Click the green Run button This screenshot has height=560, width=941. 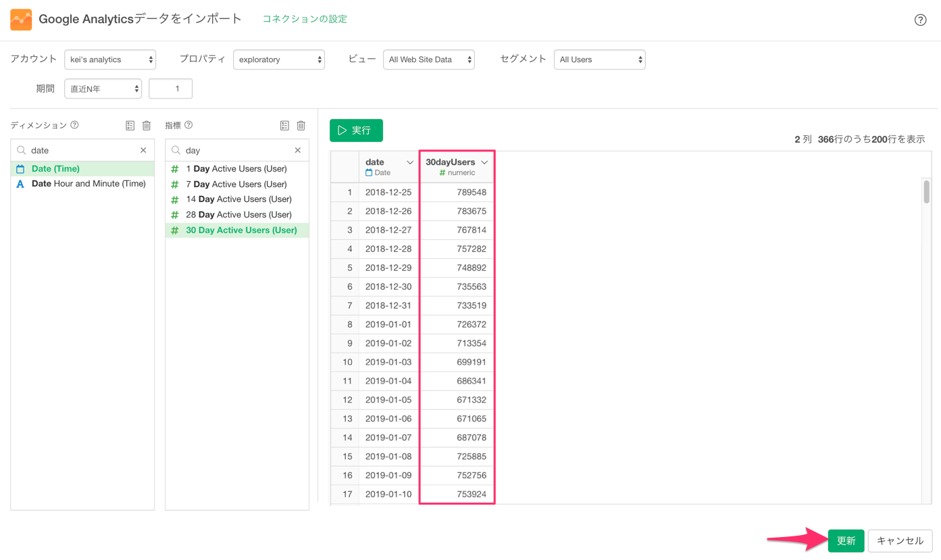pyautogui.click(x=356, y=130)
